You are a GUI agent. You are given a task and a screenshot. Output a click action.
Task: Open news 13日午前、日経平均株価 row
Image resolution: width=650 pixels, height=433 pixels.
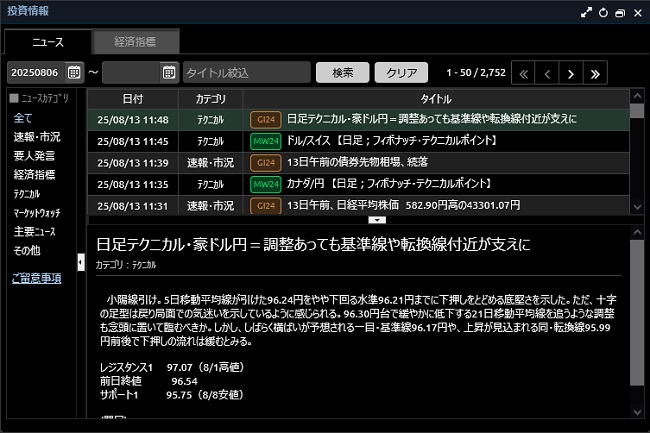coord(359,205)
